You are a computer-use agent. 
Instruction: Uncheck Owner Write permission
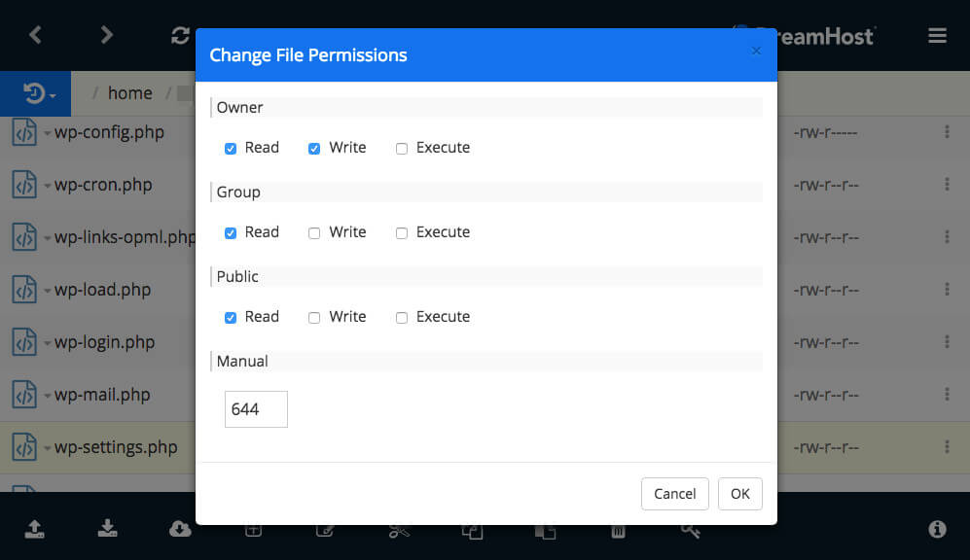[x=314, y=149]
